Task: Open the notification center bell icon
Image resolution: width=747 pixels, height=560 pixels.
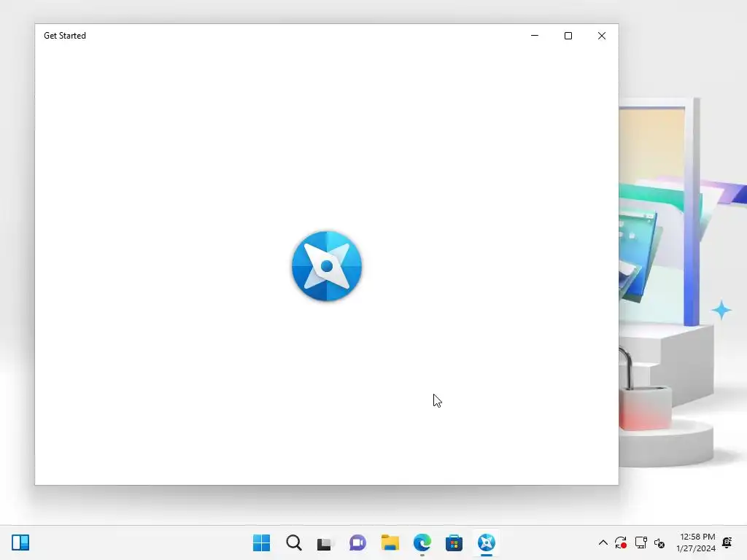Action: [727, 542]
